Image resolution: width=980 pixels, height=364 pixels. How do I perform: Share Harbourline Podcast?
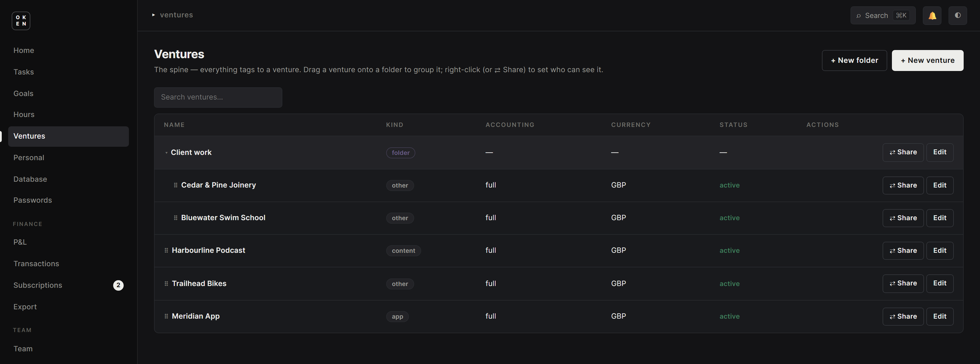pyautogui.click(x=903, y=251)
